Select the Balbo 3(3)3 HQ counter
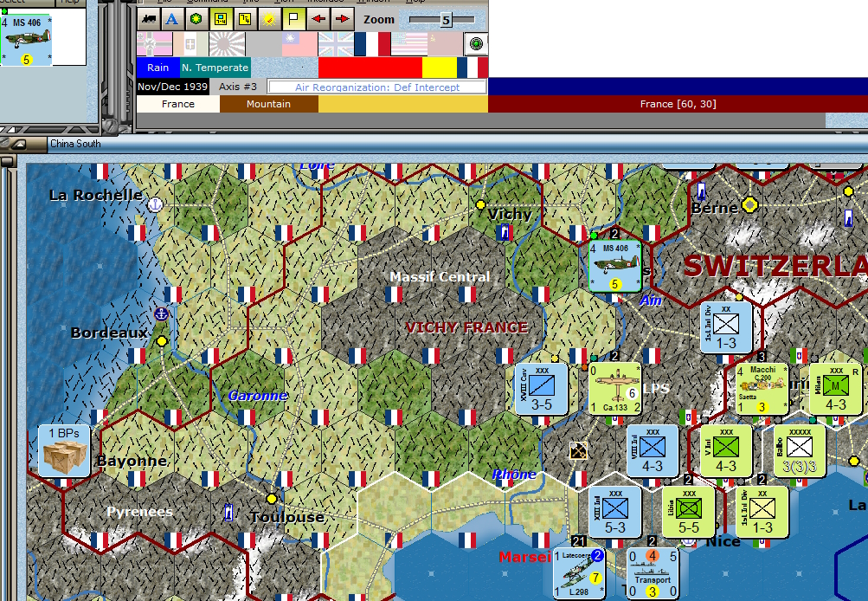Viewport: 868px width, 601px height. click(x=800, y=451)
